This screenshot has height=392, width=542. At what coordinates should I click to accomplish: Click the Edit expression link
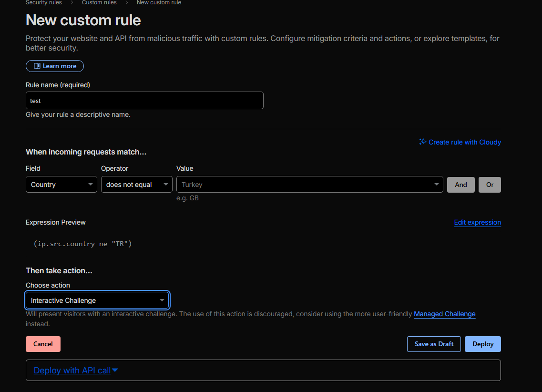pos(477,222)
